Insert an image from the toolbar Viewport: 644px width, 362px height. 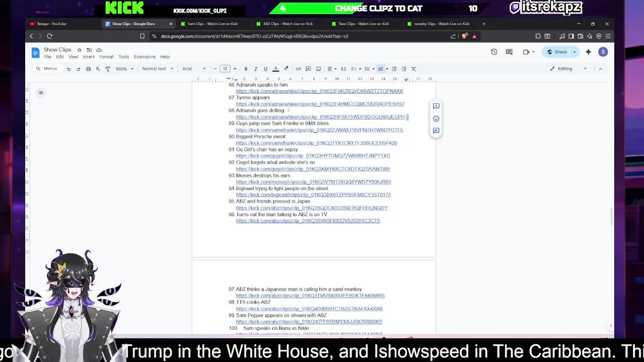click(318, 69)
